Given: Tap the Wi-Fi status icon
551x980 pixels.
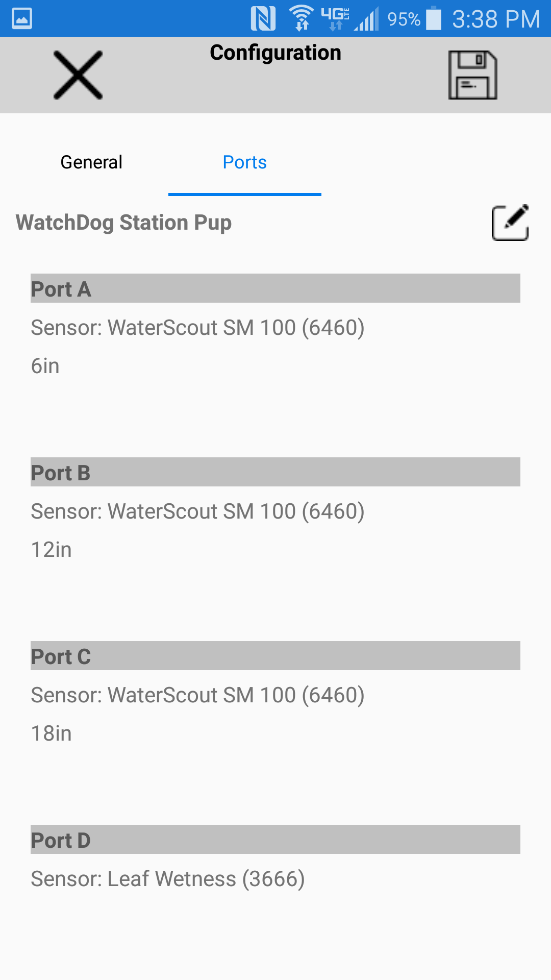Looking at the screenshot, I should pyautogui.click(x=302, y=18).
